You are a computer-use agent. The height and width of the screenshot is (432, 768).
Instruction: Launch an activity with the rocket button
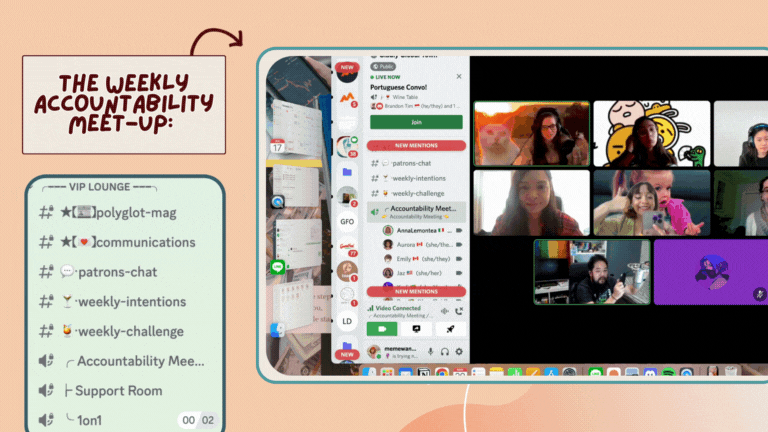[x=450, y=329]
